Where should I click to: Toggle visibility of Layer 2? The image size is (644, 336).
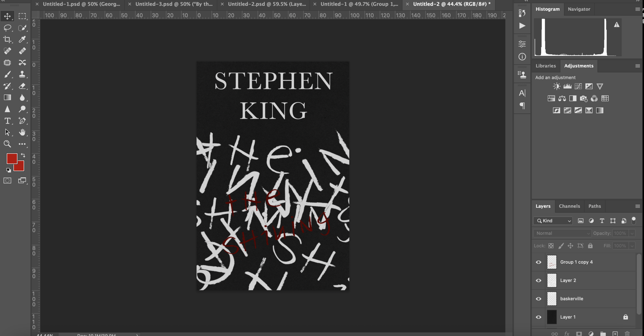pyautogui.click(x=538, y=280)
